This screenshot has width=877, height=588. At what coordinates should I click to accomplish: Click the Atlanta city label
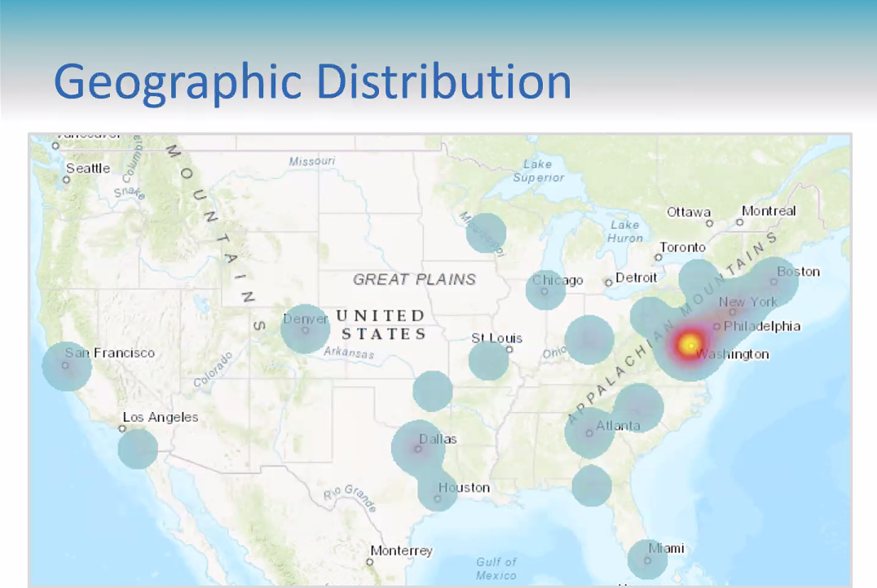(618, 426)
